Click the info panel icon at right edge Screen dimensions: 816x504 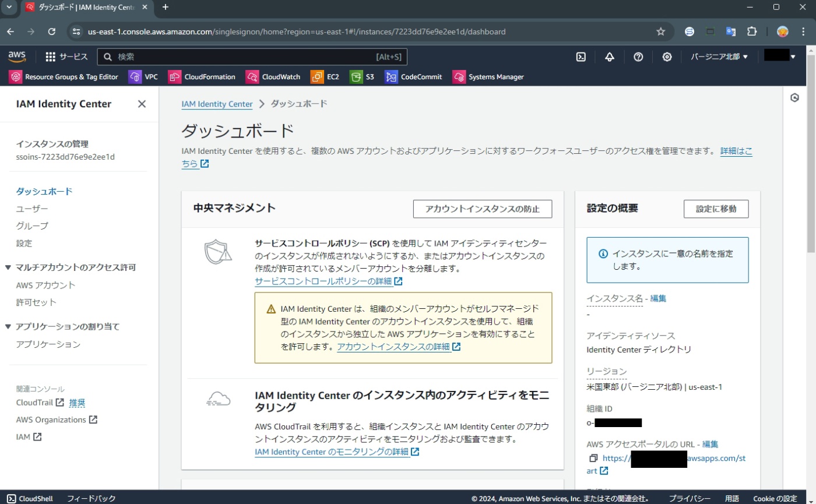coord(794,98)
